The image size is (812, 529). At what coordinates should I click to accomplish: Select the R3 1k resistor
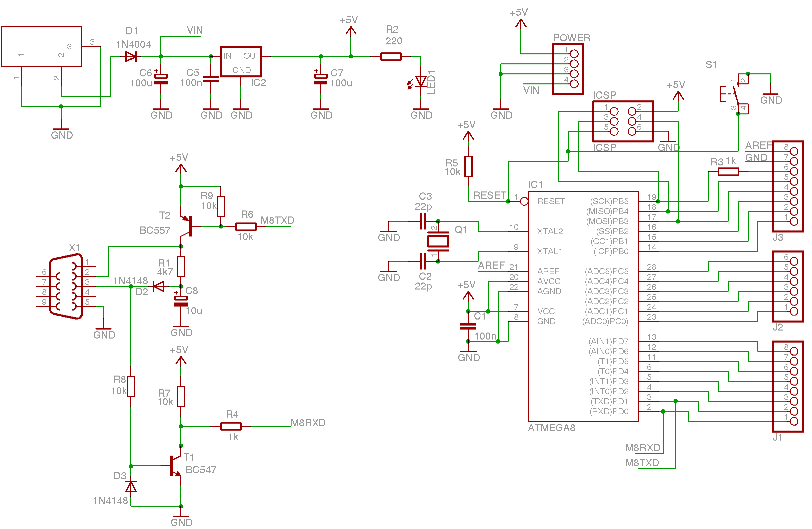click(x=728, y=171)
